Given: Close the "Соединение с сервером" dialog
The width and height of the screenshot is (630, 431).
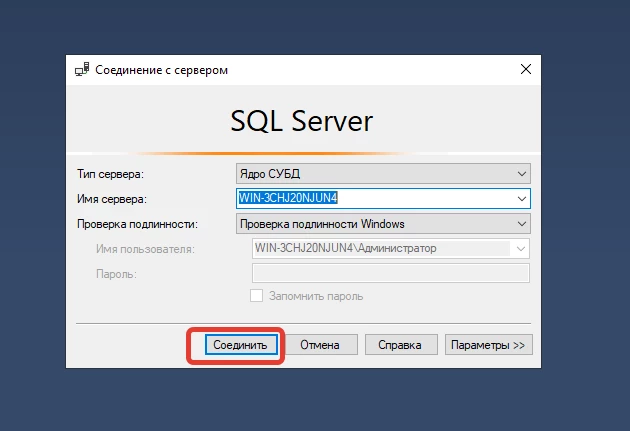Looking at the screenshot, I should point(525,70).
